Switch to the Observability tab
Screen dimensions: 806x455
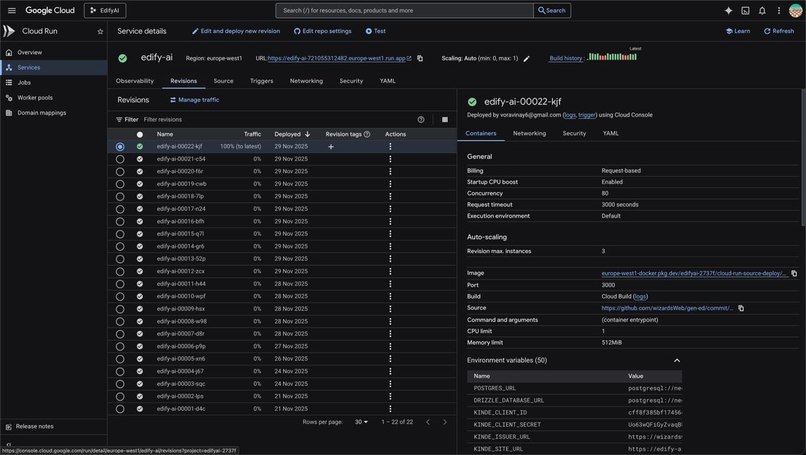click(x=135, y=81)
